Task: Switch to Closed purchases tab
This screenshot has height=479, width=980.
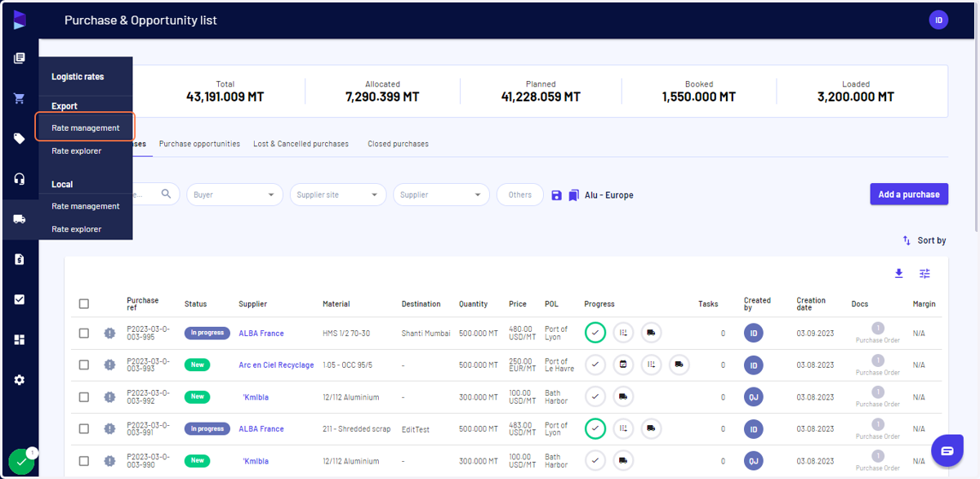Action: pyautogui.click(x=398, y=144)
